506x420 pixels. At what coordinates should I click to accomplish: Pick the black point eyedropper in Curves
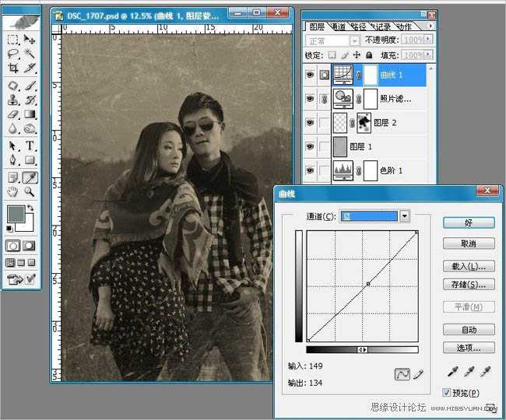452,372
